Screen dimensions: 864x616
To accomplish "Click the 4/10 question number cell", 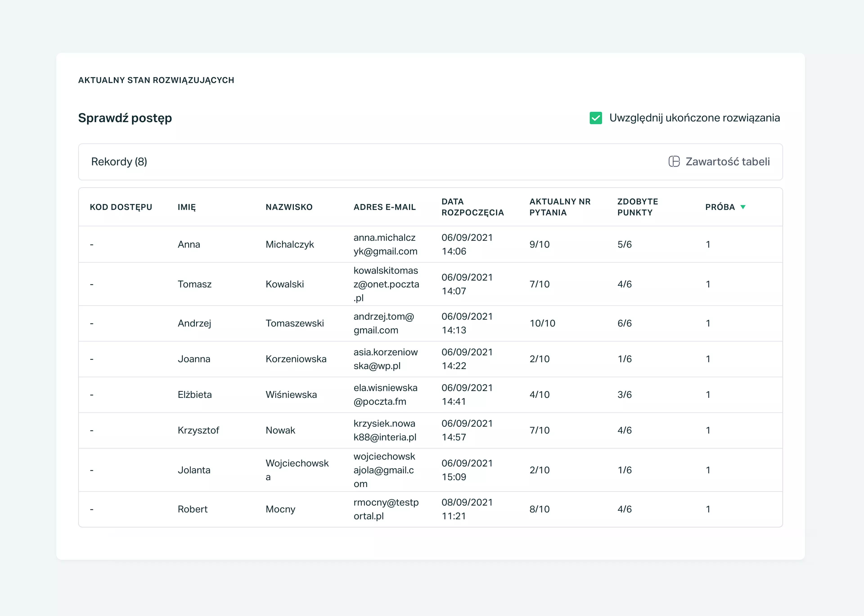I will (540, 395).
